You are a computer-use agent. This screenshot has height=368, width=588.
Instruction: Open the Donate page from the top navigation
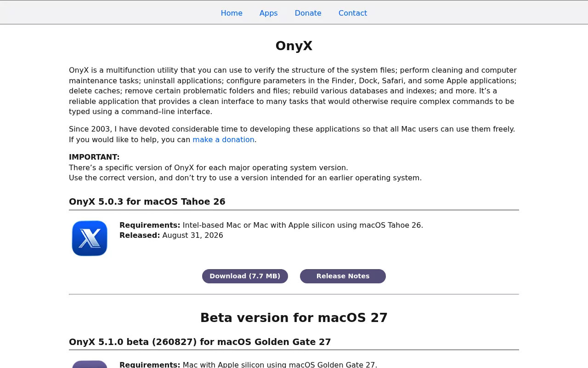click(308, 13)
